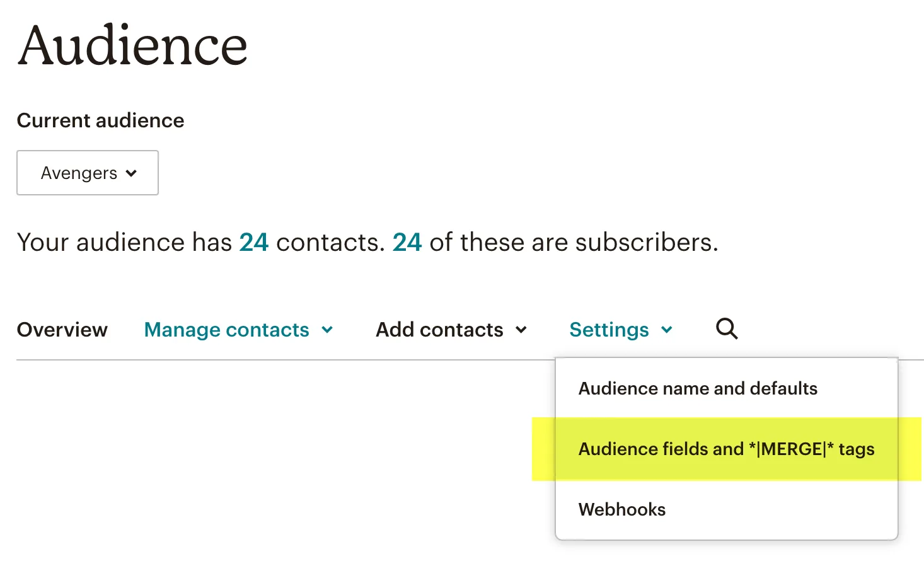Open Audience name and defaults
Viewport: 924px width, 566px height.
(698, 388)
